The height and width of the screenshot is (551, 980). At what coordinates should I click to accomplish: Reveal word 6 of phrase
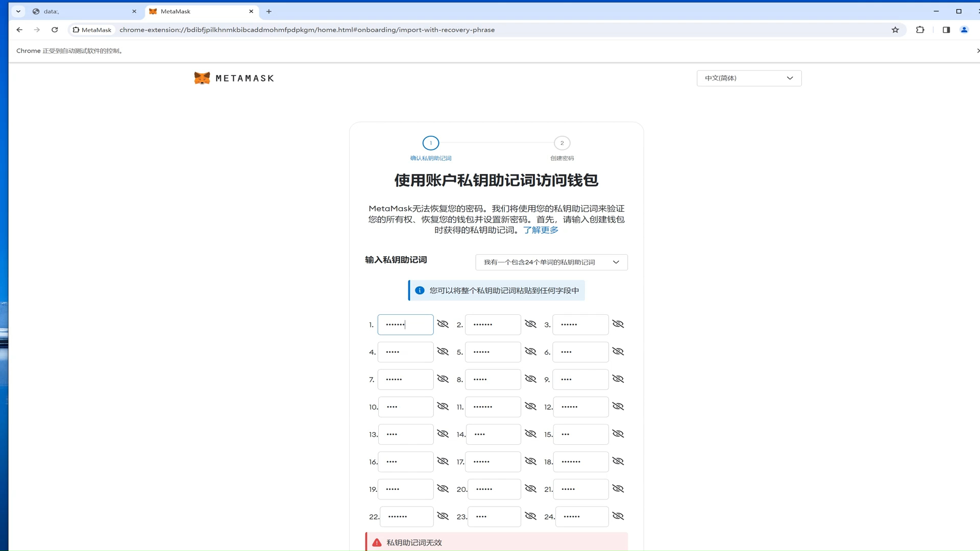[x=618, y=352]
